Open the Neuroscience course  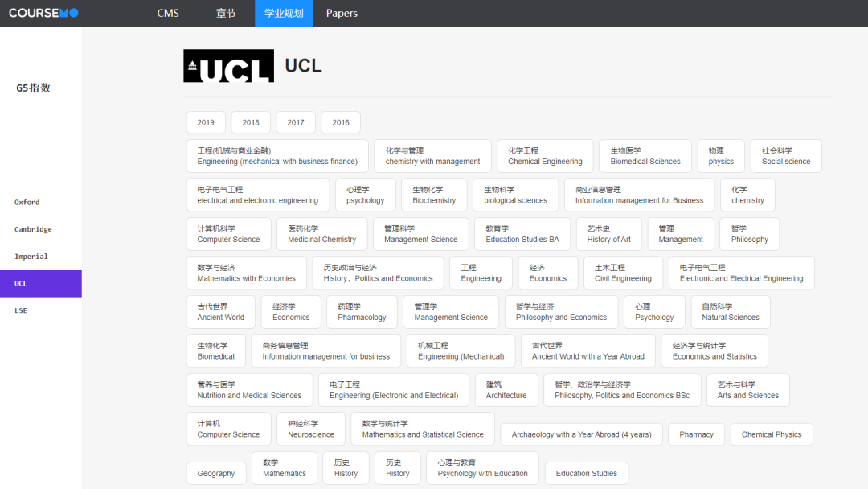311,429
